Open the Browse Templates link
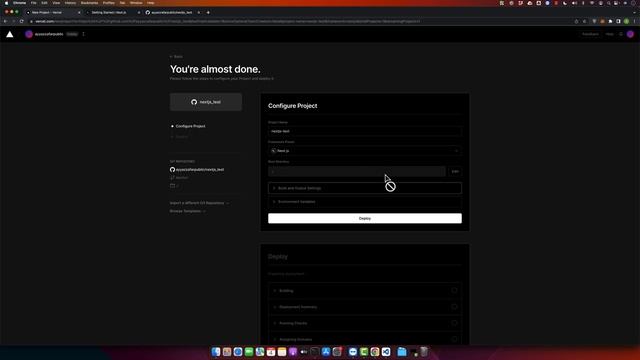This screenshot has height=360, width=640. pos(188,211)
